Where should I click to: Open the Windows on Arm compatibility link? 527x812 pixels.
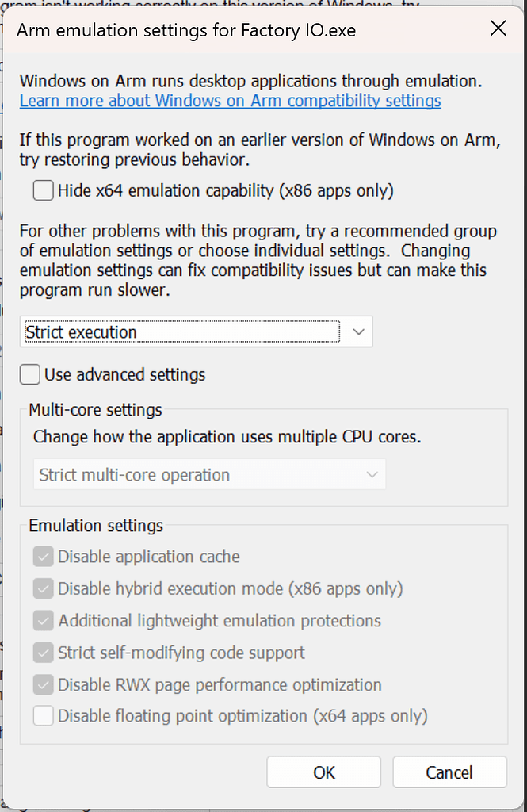coord(230,101)
